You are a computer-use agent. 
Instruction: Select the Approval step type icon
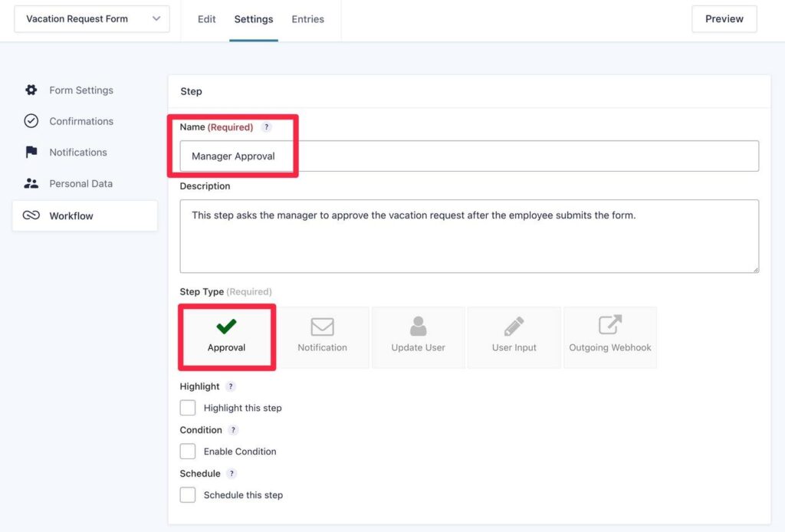226,336
